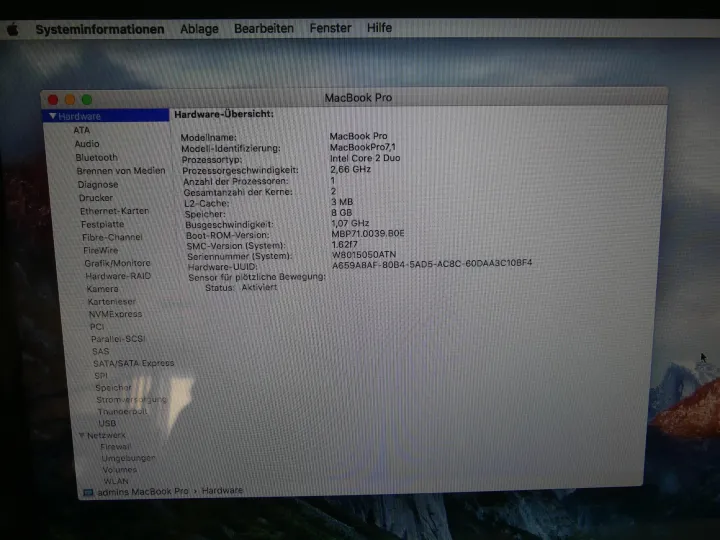Select Parallel-SCSI in the sidebar
Screen dimensions: 720x540
click(118, 339)
